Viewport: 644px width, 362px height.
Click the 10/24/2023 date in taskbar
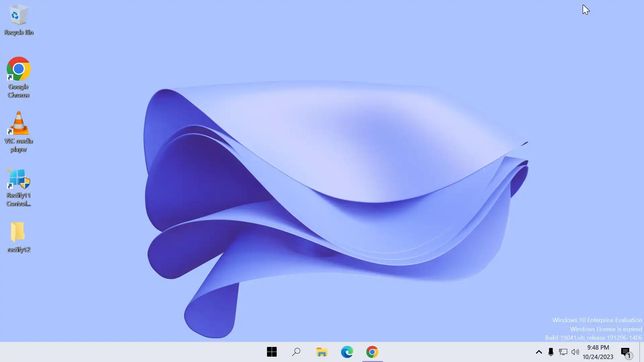click(x=598, y=357)
